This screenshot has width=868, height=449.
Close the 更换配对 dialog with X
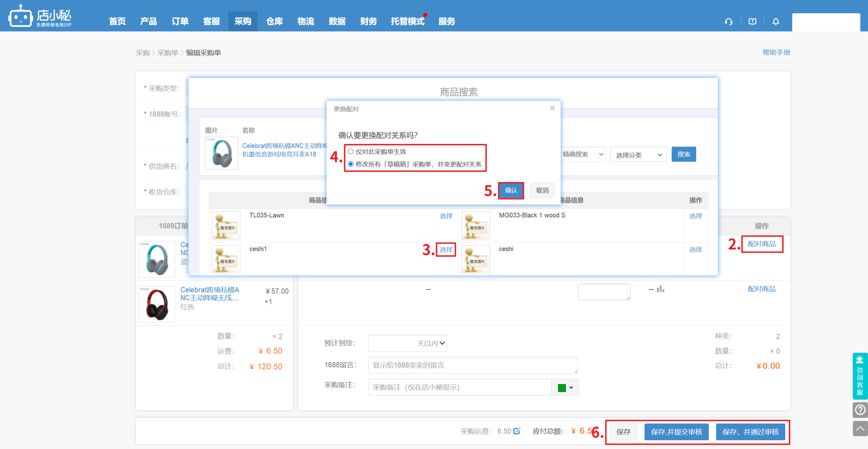point(552,108)
